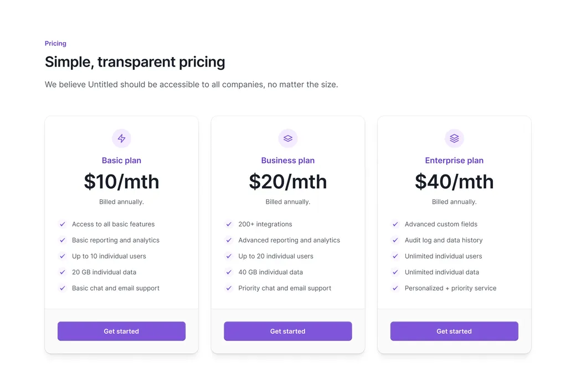Click the $40/mth price text
The image size is (576, 392).
point(454,182)
